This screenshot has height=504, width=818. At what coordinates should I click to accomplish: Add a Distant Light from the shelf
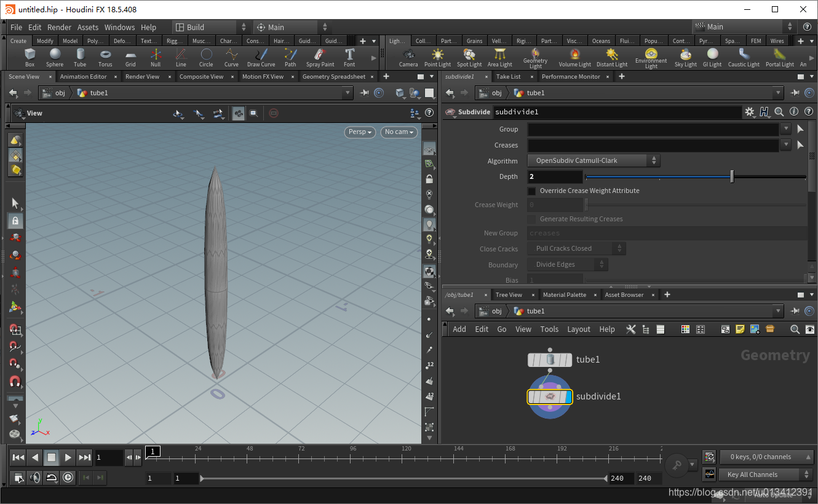tap(612, 58)
